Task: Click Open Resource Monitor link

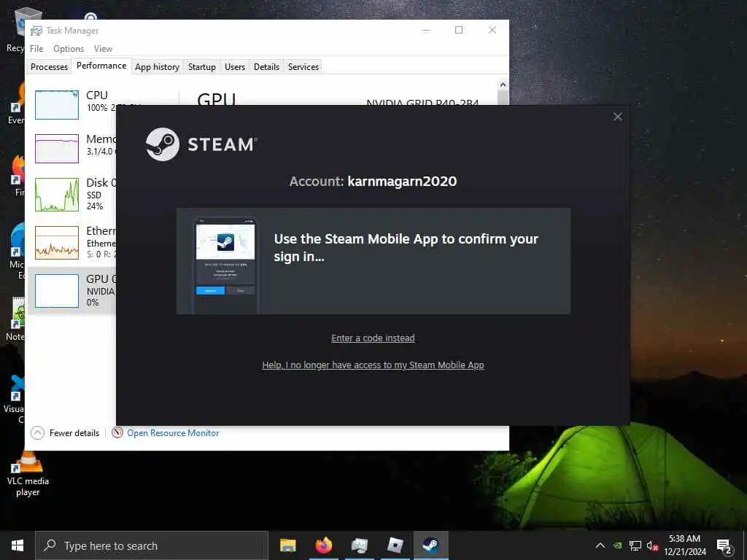Action: point(173,433)
